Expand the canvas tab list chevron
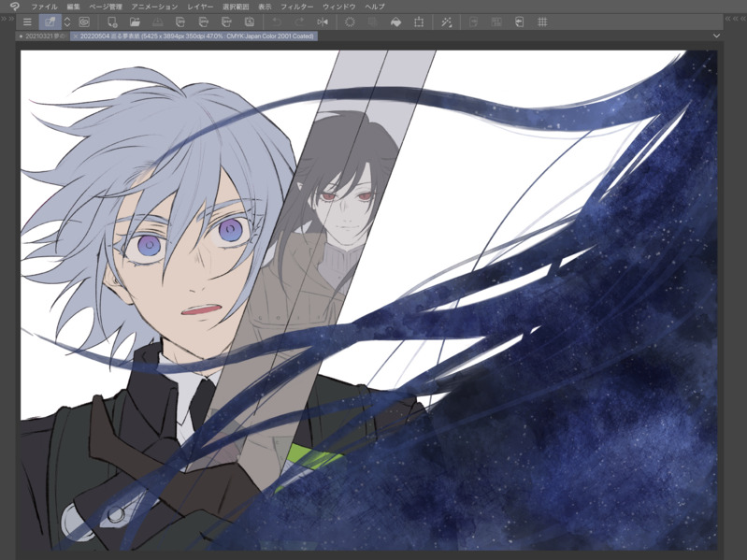This screenshot has height=560, width=747. [716, 36]
